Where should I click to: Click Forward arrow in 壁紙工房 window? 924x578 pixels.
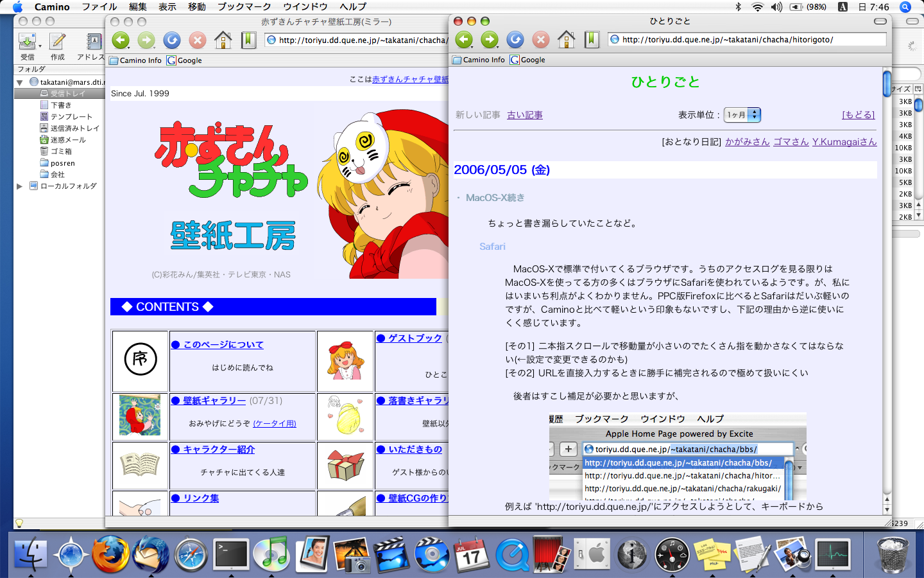click(x=146, y=40)
